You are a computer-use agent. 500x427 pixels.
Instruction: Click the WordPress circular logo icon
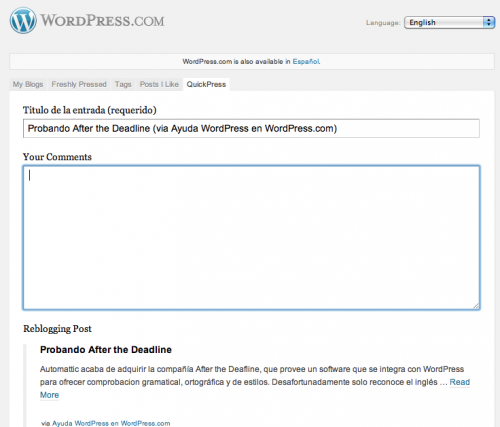click(23, 21)
